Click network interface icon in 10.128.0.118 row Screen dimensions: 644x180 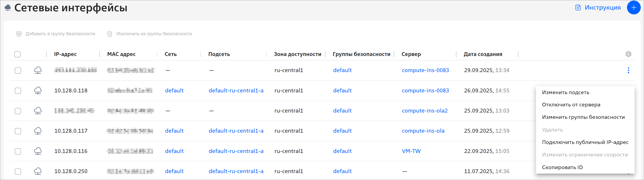click(38, 90)
